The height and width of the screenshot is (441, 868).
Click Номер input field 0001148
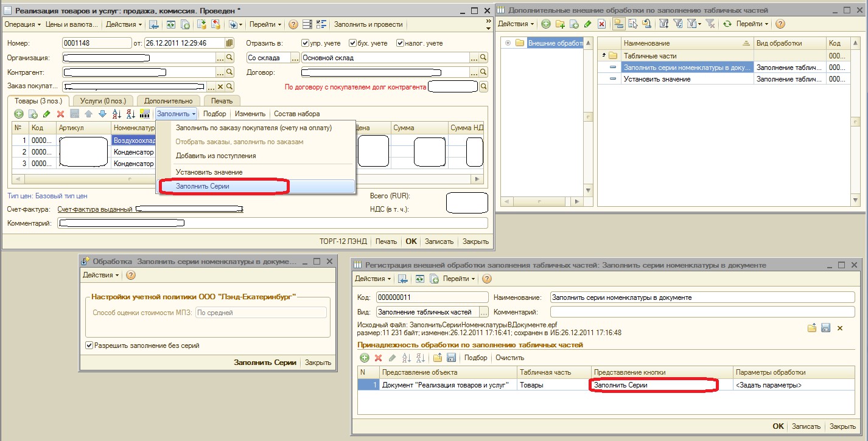pos(96,43)
